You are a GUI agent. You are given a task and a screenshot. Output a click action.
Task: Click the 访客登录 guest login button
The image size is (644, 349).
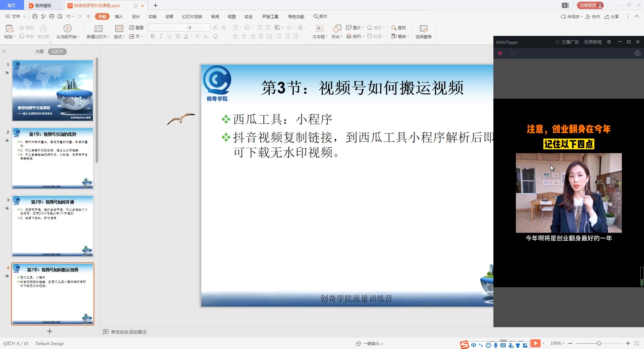[590, 5]
